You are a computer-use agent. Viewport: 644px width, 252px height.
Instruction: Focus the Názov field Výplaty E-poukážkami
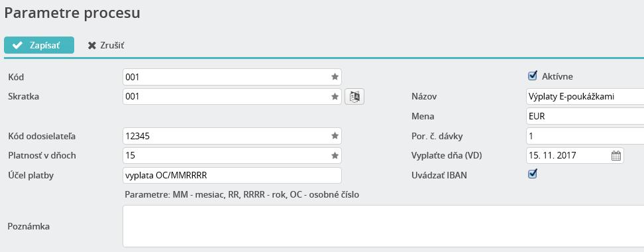point(585,97)
